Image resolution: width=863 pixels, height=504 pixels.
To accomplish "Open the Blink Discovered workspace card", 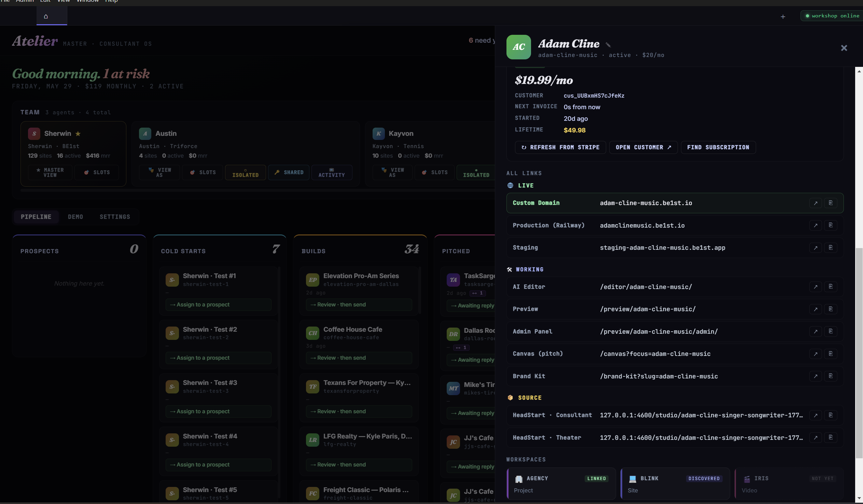I will tap(675, 484).
